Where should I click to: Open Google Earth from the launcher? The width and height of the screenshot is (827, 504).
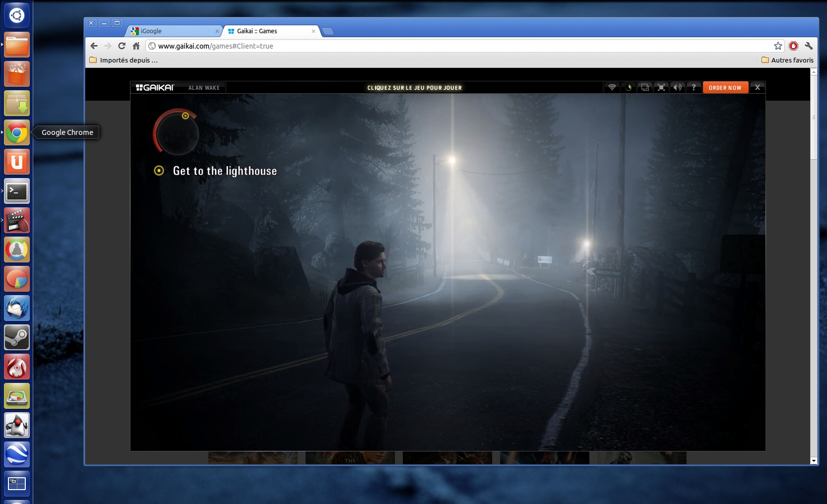pyautogui.click(x=17, y=454)
